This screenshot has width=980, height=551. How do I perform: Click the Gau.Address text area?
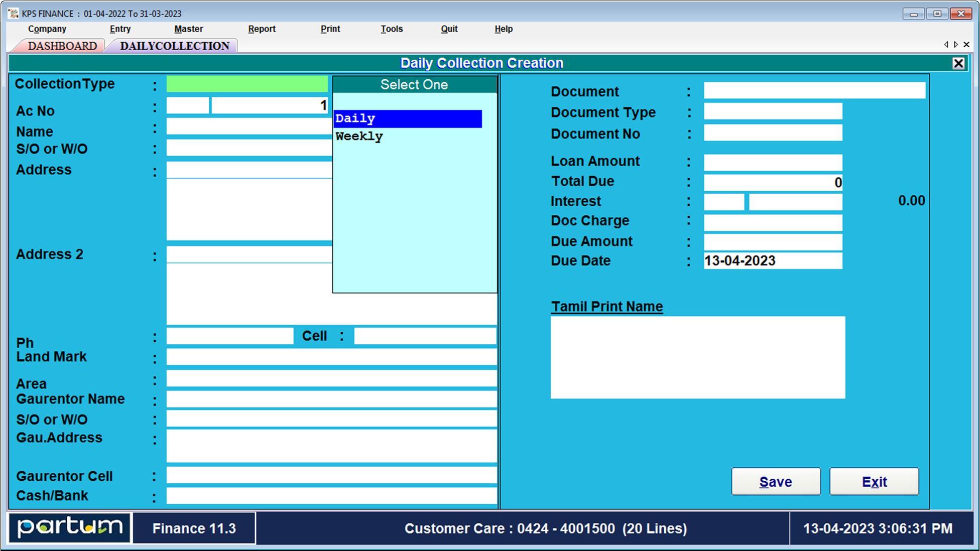click(x=331, y=446)
